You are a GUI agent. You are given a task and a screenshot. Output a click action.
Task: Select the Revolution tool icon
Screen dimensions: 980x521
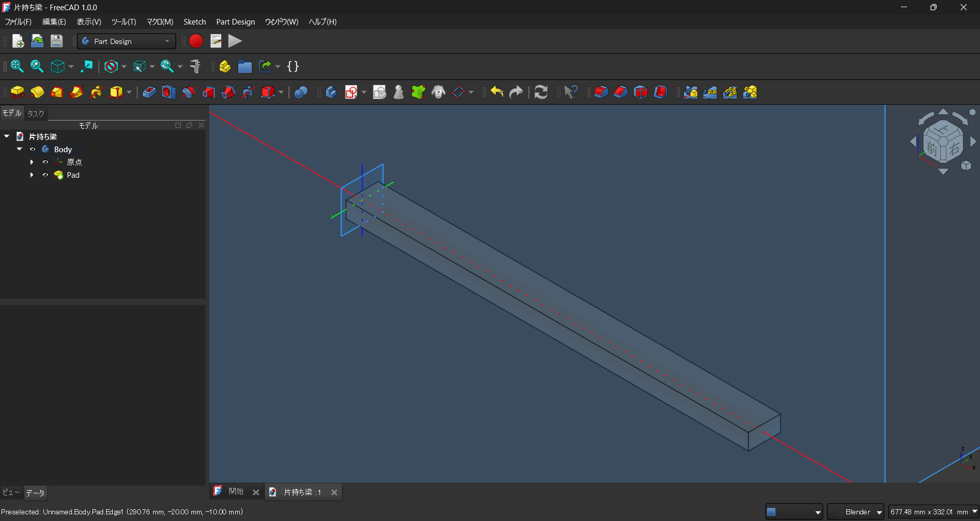coord(37,92)
